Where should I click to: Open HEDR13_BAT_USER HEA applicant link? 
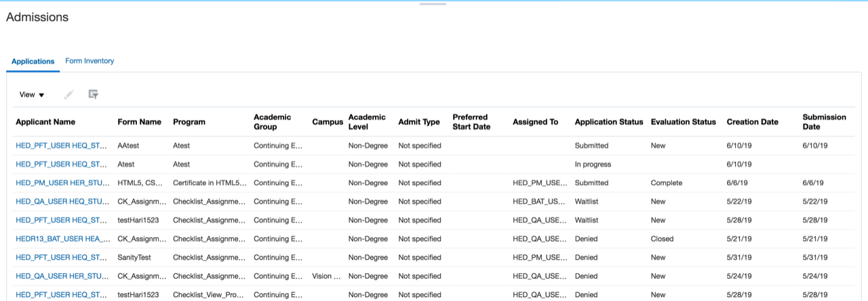point(62,239)
